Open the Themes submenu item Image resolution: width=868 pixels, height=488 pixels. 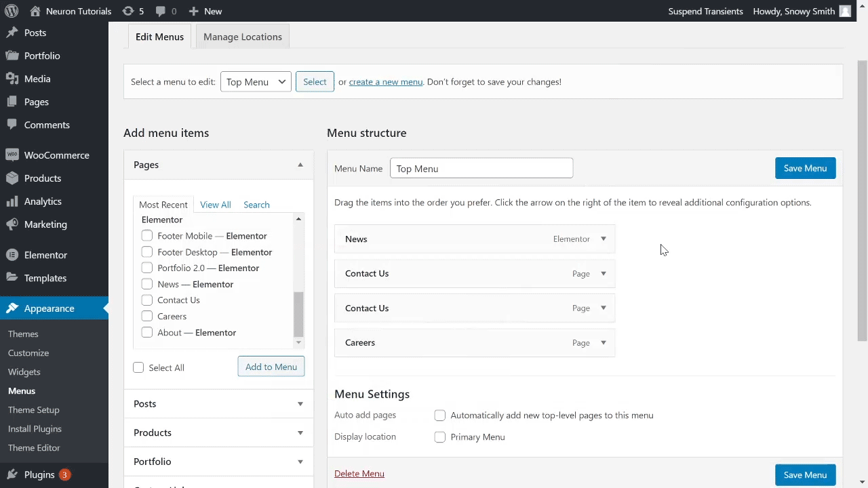[x=23, y=334]
